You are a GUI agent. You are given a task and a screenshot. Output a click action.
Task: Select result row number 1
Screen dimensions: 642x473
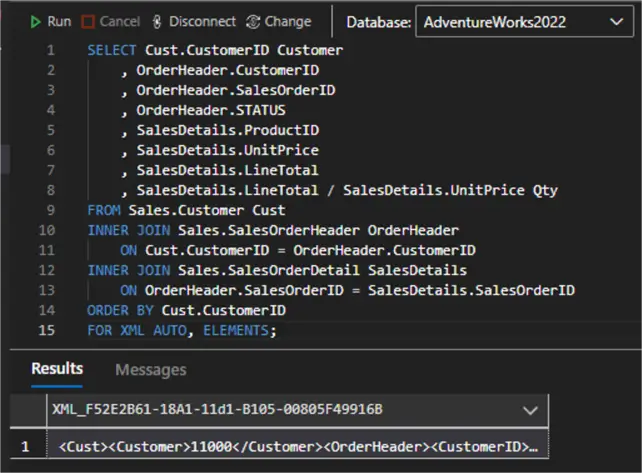[x=26, y=445]
